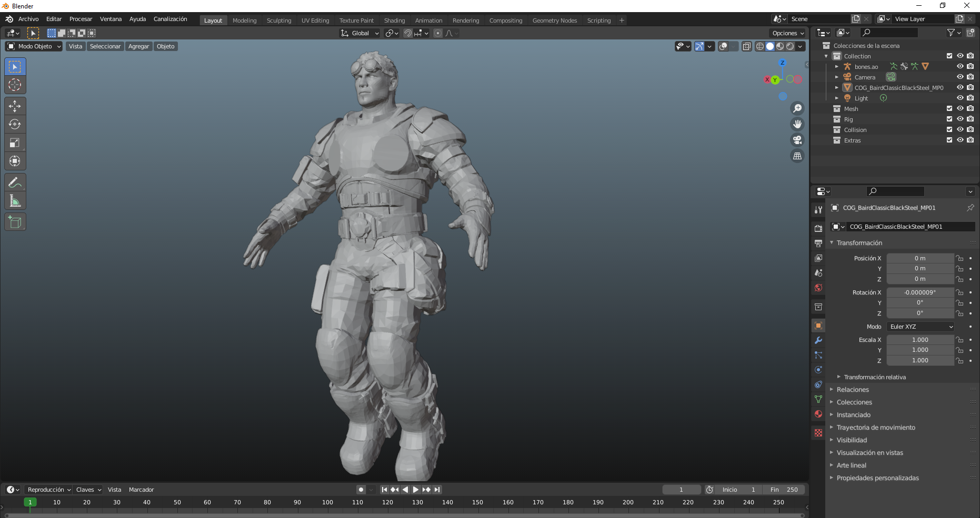Select the Move tool
980x518 pixels.
tap(15, 106)
